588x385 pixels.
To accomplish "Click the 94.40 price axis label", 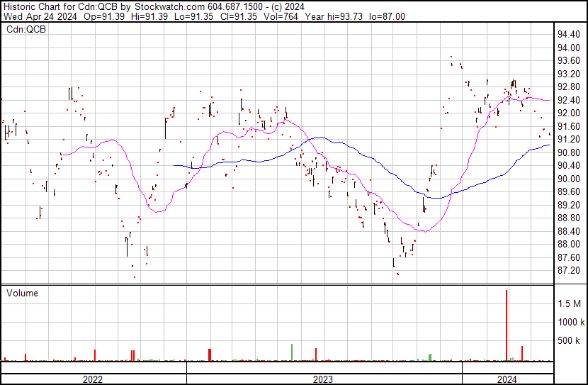I will (568, 35).
